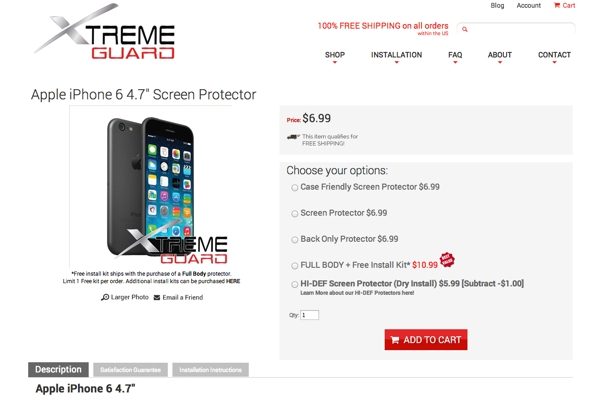The image size is (599, 403).
Task: Select FULL BODY + Free Install Kit
Action: 295,266
